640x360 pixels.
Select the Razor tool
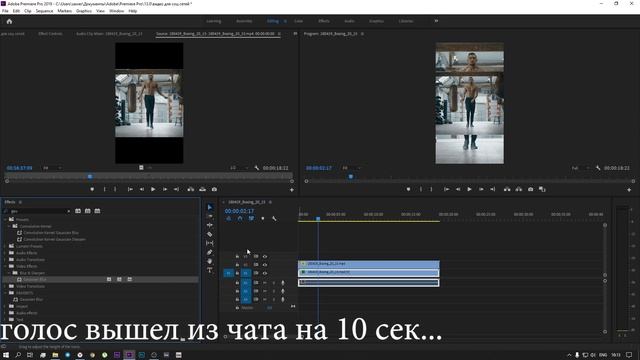tap(210, 234)
